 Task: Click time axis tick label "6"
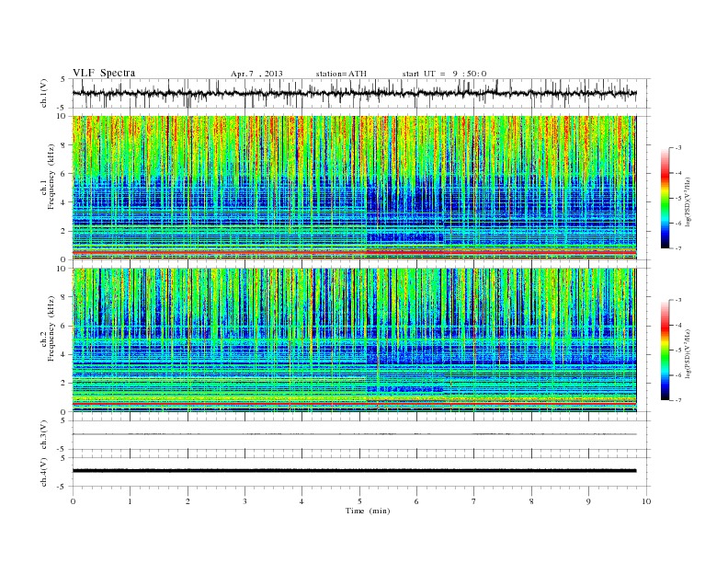416,501
